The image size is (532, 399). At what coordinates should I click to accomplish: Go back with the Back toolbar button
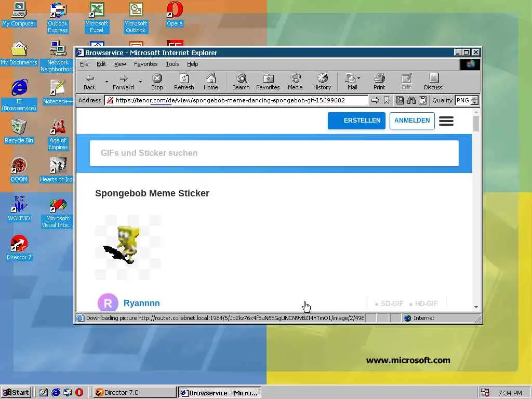[89, 82]
